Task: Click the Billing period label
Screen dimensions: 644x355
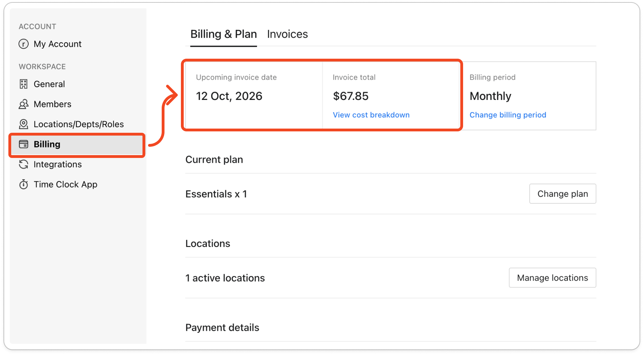Action: [x=492, y=78]
